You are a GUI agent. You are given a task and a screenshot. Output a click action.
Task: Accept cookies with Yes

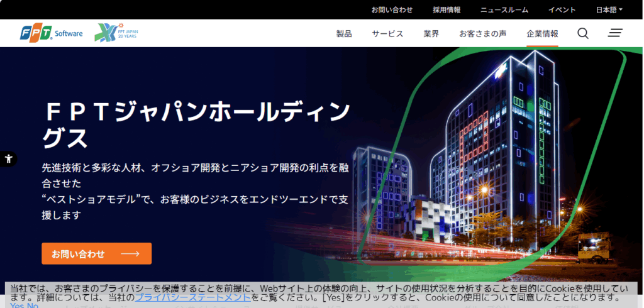pos(17,305)
